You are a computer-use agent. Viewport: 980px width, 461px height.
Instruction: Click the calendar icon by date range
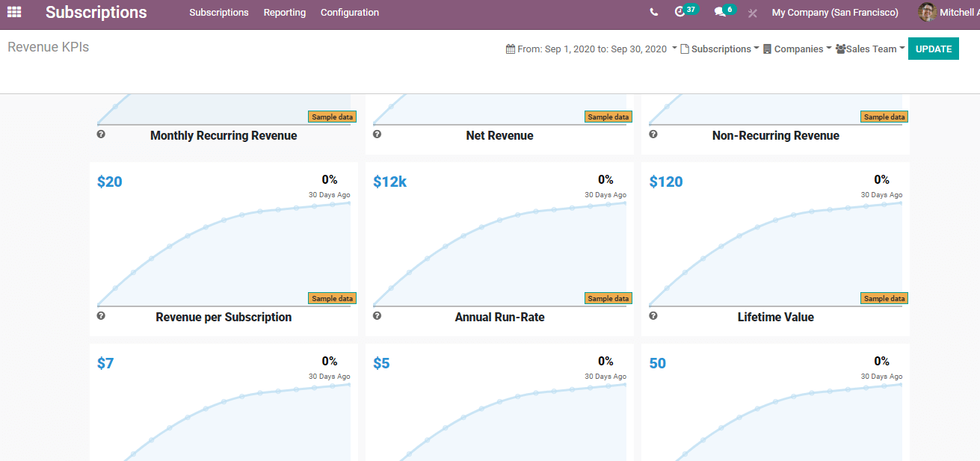tap(511, 49)
